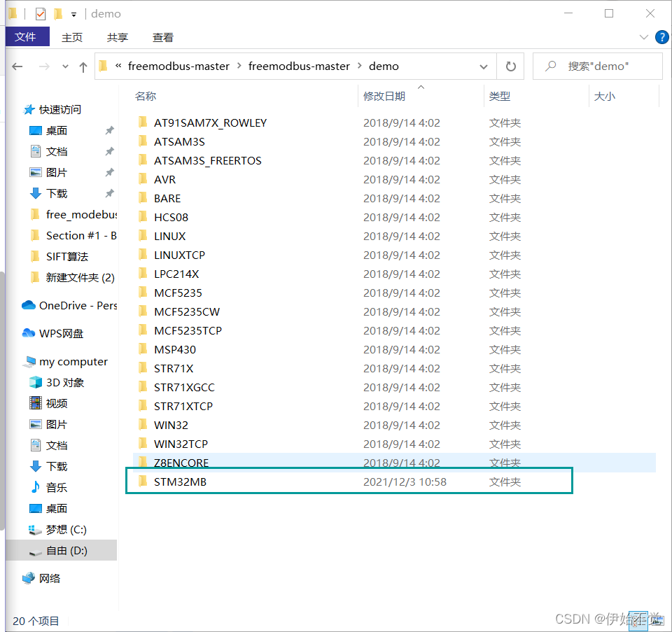Sort by 名称 column header

click(146, 96)
